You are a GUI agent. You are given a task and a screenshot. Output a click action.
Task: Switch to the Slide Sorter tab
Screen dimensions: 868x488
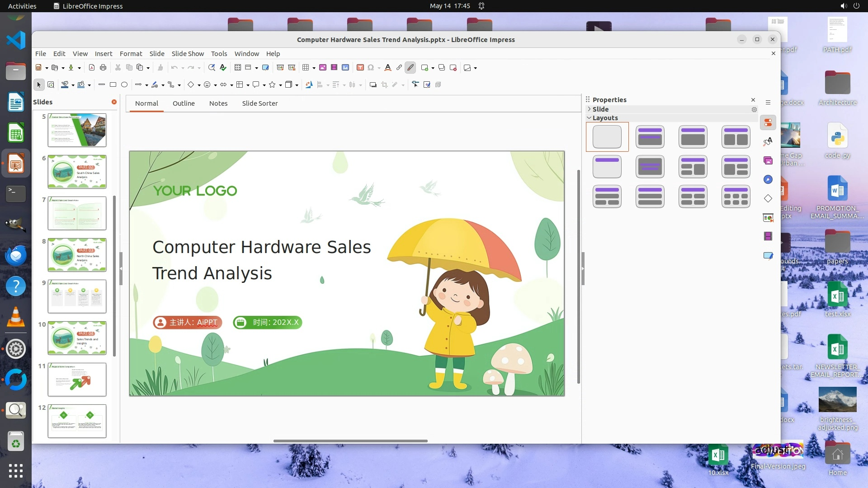[259, 103]
